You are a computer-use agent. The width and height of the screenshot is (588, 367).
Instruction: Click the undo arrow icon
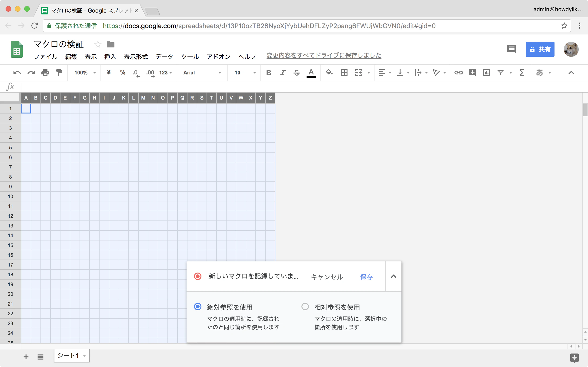[17, 73]
